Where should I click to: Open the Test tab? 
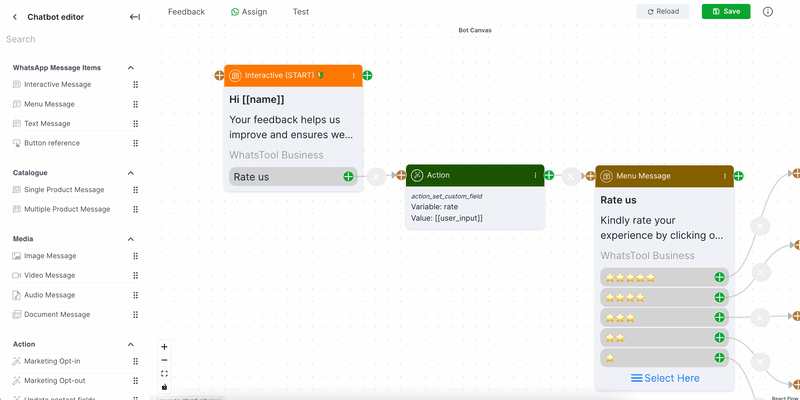click(x=300, y=12)
